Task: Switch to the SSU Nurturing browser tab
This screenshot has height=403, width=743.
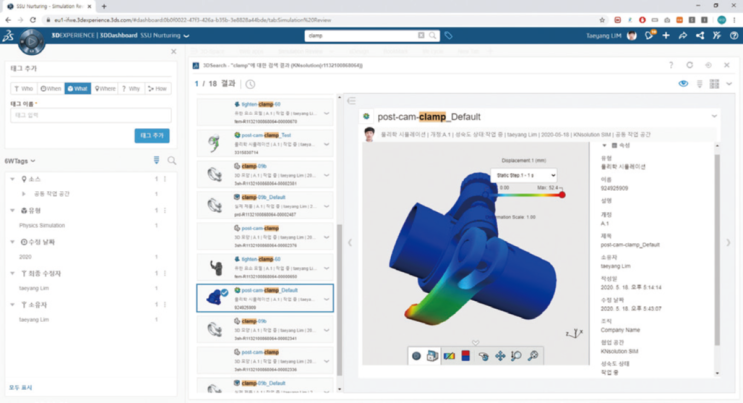Action: tap(49, 6)
